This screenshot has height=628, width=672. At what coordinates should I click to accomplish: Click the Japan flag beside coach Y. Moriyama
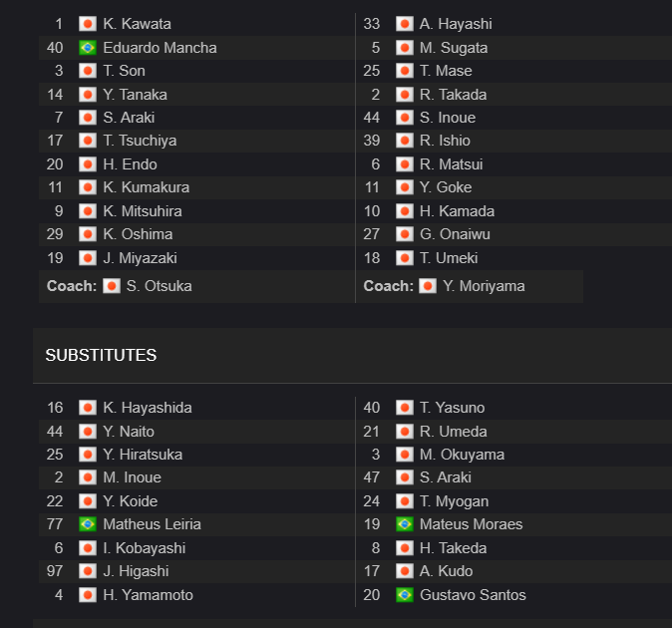pyautogui.click(x=428, y=286)
